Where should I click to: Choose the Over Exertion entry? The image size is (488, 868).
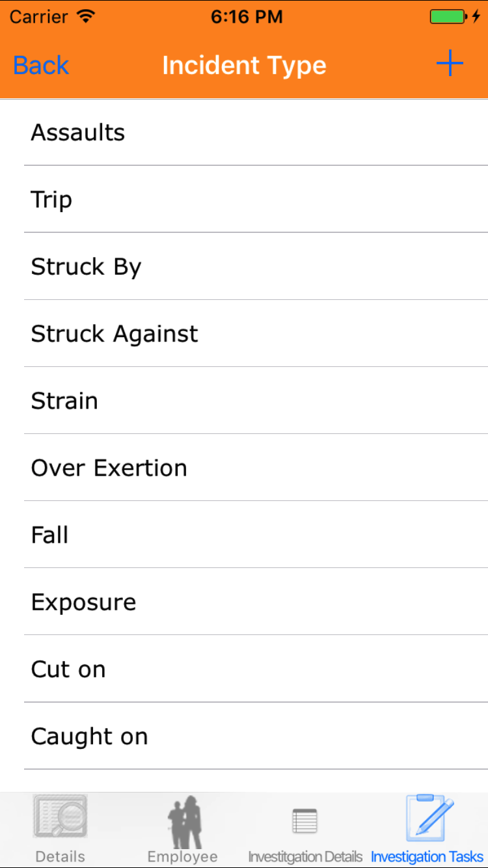coord(256,468)
